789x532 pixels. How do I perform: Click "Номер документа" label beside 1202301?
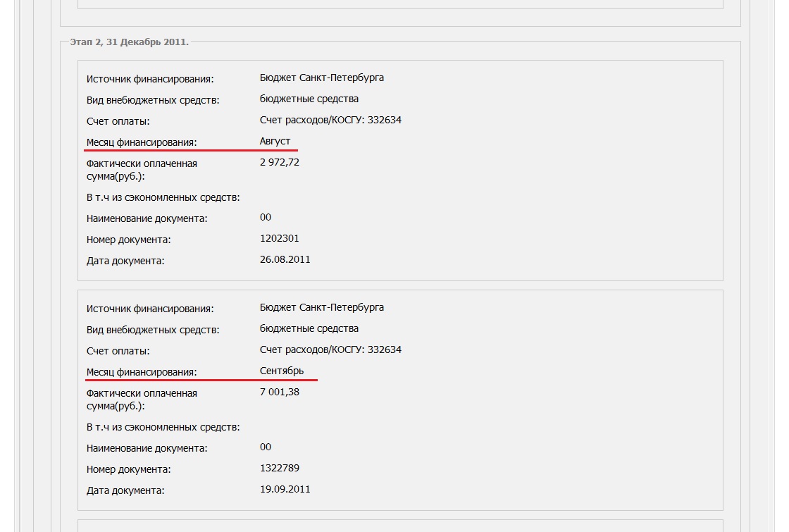coord(129,240)
